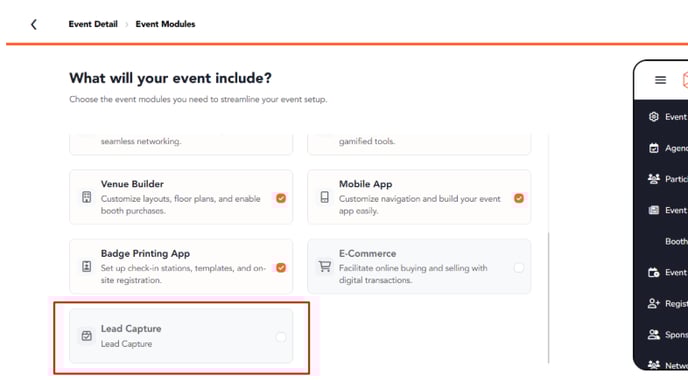The image size is (688, 380).
Task: Open the hamburger menu in phone preview
Action: [660, 80]
